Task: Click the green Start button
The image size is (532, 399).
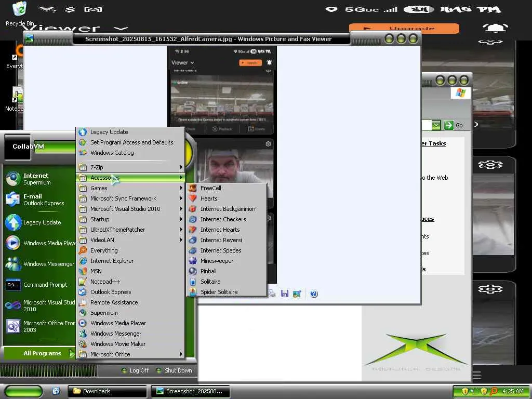Action: click(x=24, y=391)
